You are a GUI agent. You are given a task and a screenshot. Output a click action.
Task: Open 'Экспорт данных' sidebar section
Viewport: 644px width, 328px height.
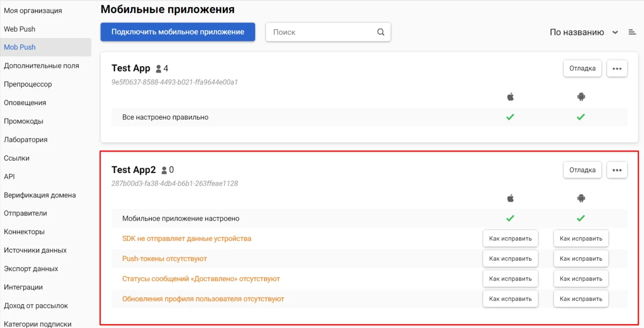(x=31, y=269)
